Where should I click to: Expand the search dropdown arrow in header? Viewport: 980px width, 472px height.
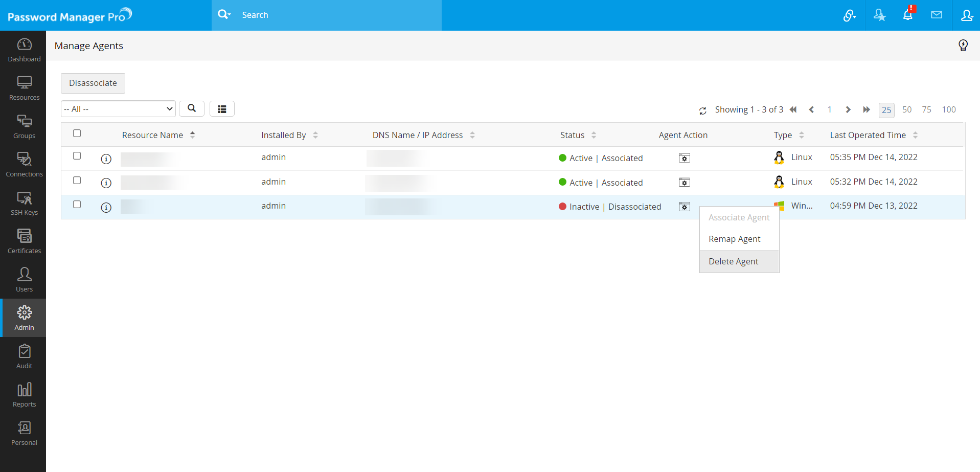224,15
